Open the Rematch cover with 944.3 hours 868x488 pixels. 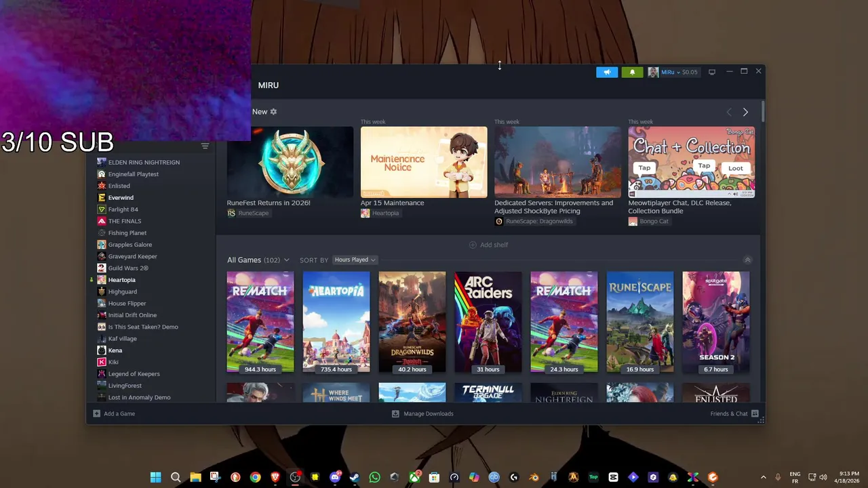coord(260,322)
